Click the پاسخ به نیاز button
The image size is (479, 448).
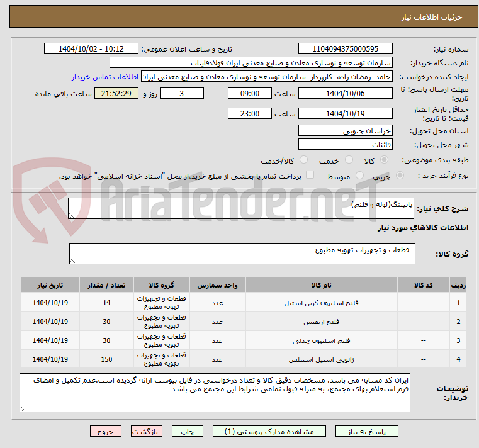tap(366, 431)
